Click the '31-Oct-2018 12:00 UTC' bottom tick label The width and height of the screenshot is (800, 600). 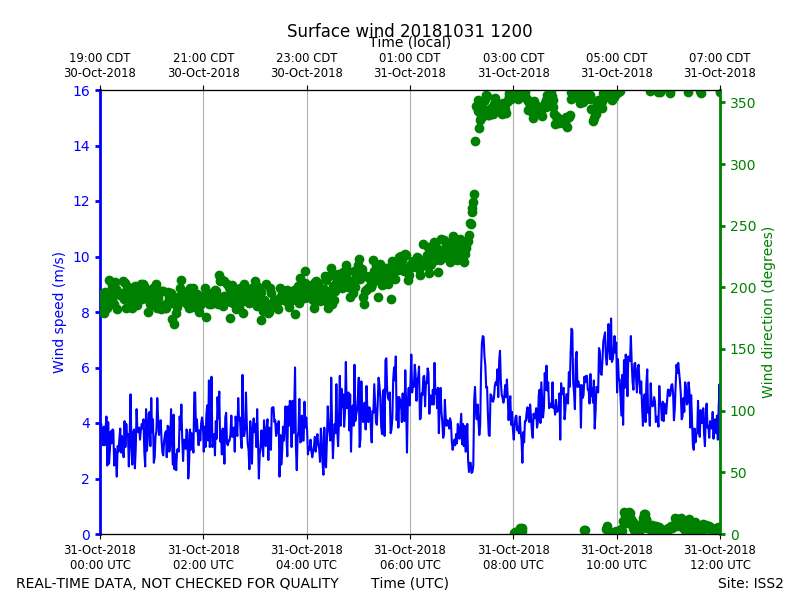tap(720, 557)
